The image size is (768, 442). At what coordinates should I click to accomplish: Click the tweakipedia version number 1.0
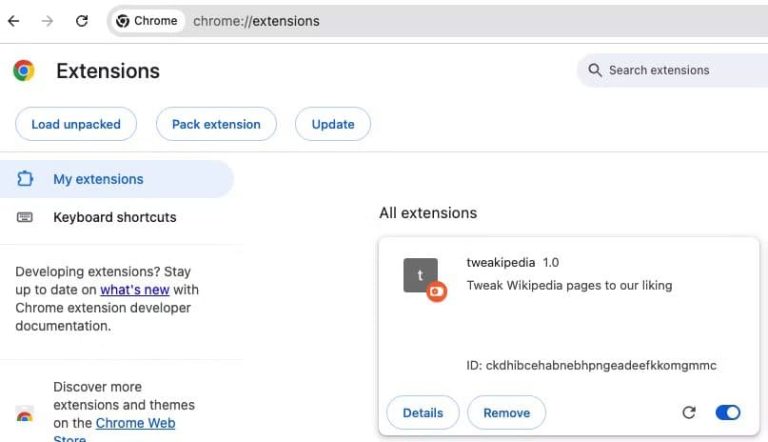pyautogui.click(x=551, y=263)
